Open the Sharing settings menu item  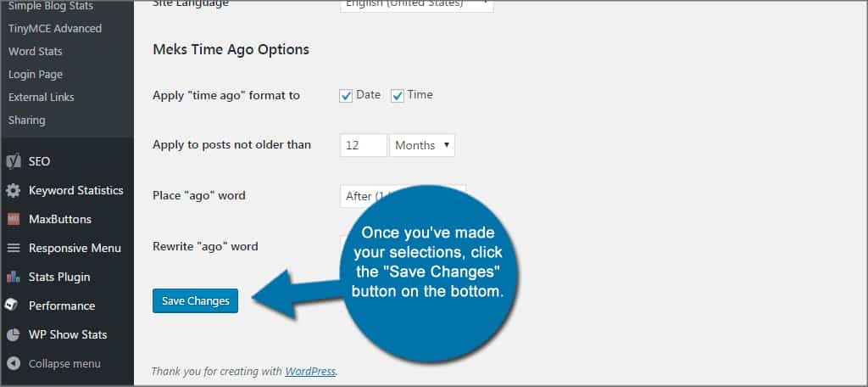(x=27, y=120)
